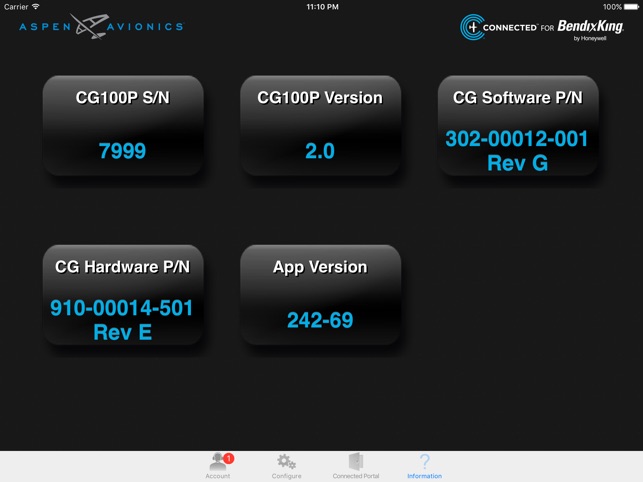Tap the CG100P S/N card

pyautogui.click(x=123, y=126)
